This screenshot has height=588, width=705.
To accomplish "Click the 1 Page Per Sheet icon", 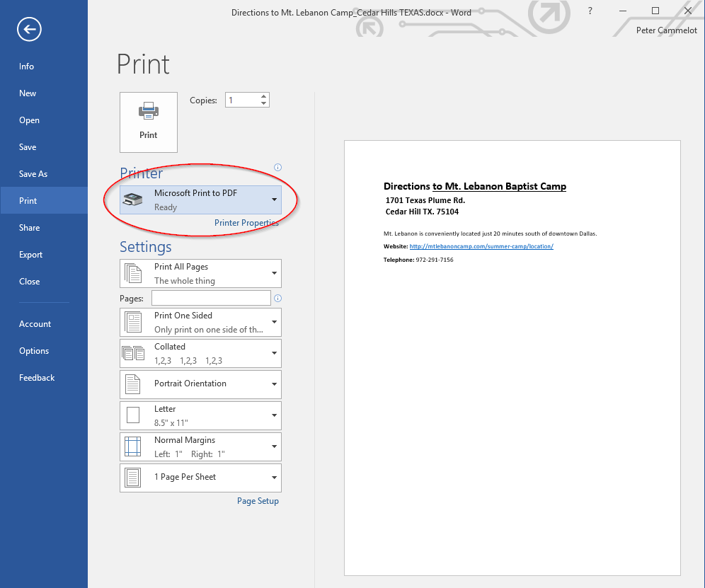I will [132, 478].
